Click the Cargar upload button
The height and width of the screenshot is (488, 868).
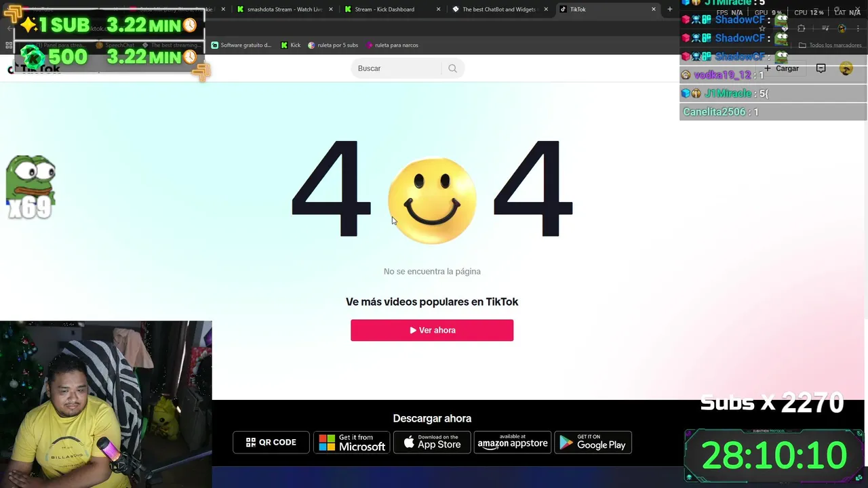pos(781,68)
